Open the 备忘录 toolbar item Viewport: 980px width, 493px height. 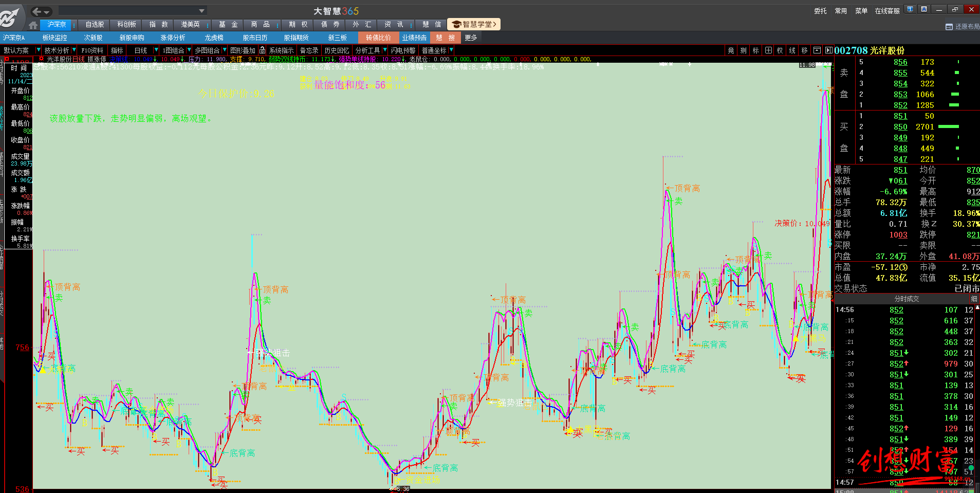[309, 50]
